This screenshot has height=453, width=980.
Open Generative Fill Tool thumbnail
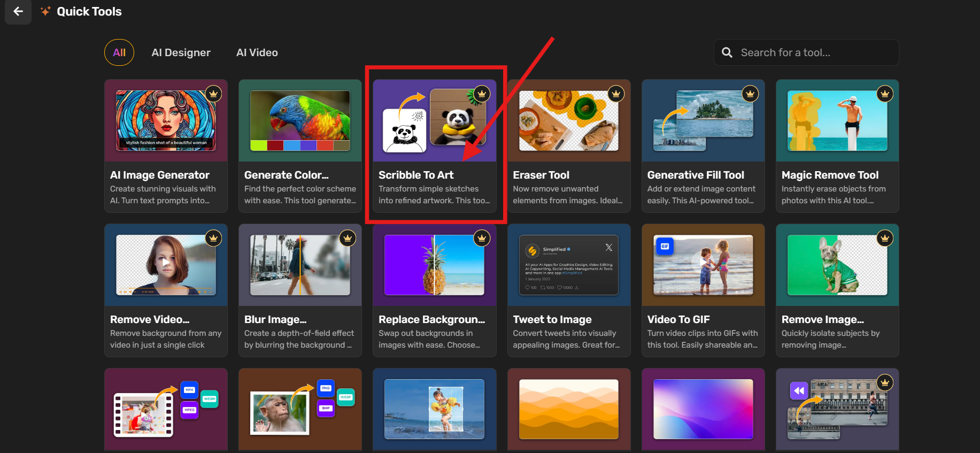703,120
